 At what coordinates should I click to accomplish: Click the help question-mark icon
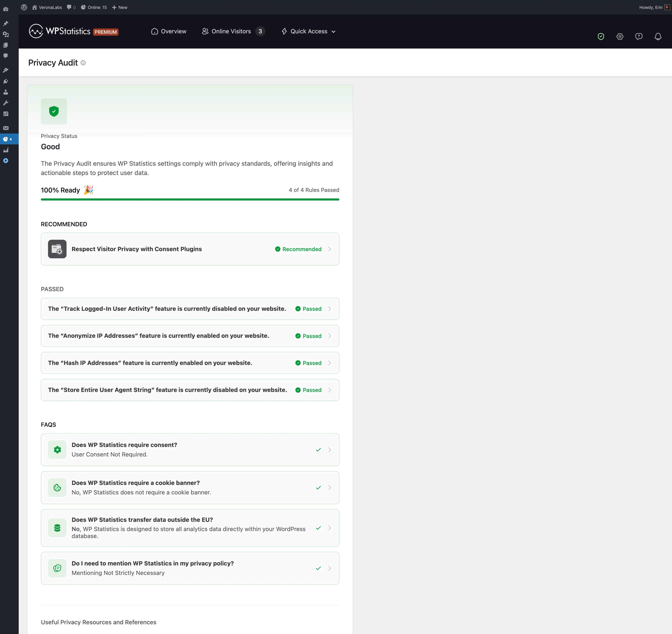click(639, 36)
